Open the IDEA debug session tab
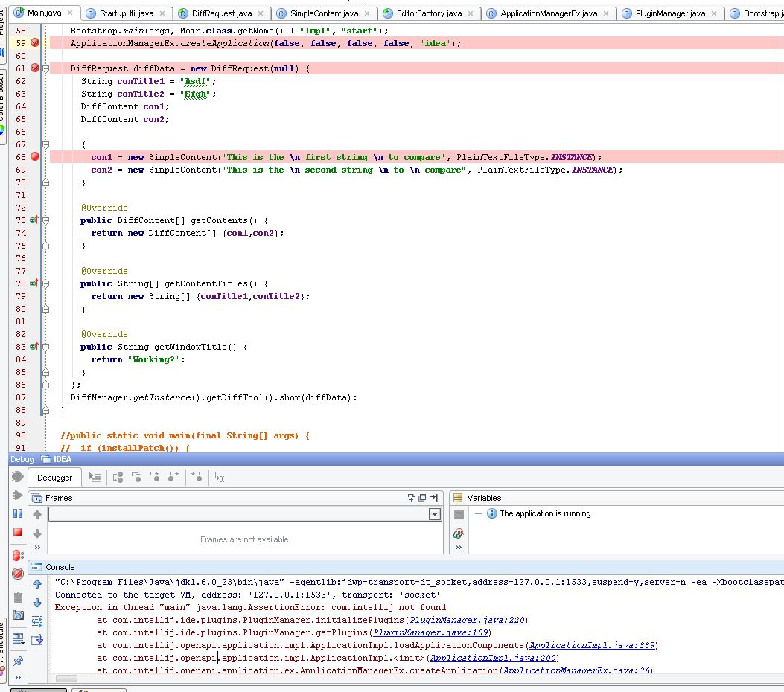784x692 pixels. click(57, 459)
